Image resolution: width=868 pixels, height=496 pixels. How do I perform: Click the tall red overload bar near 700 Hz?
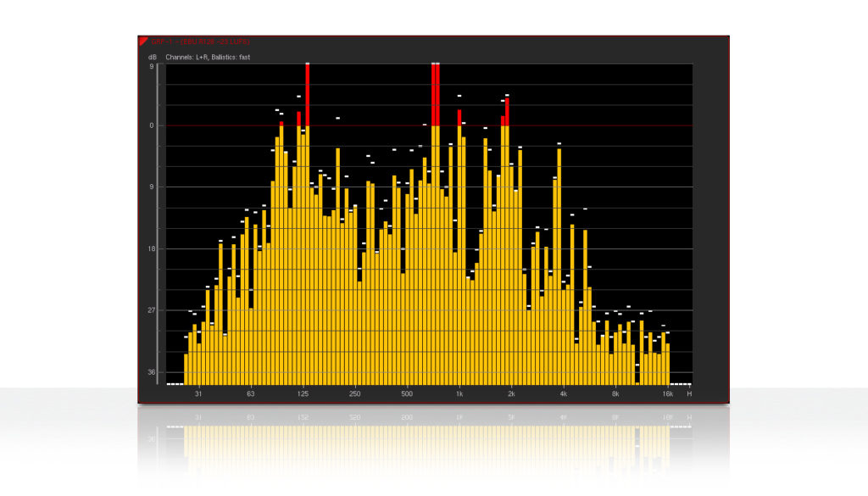437,89
